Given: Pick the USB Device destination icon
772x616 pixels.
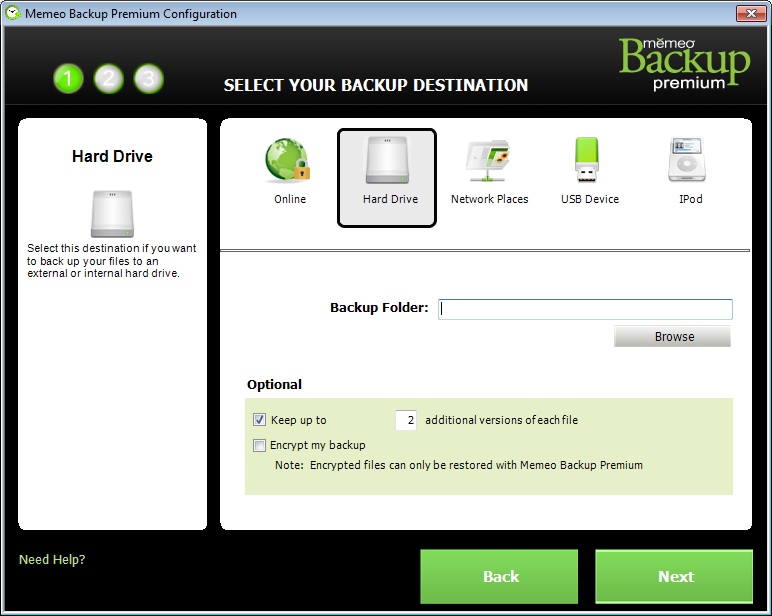Looking at the screenshot, I should click(x=589, y=162).
